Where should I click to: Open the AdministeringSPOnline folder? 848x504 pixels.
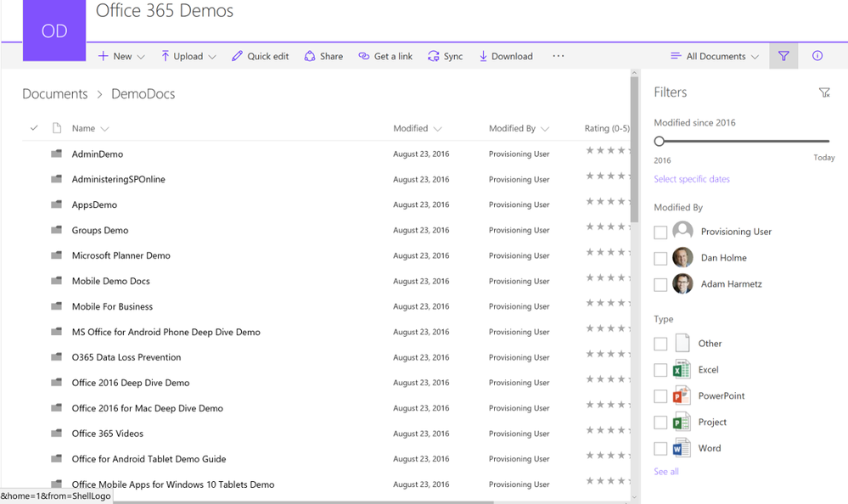(119, 179)
